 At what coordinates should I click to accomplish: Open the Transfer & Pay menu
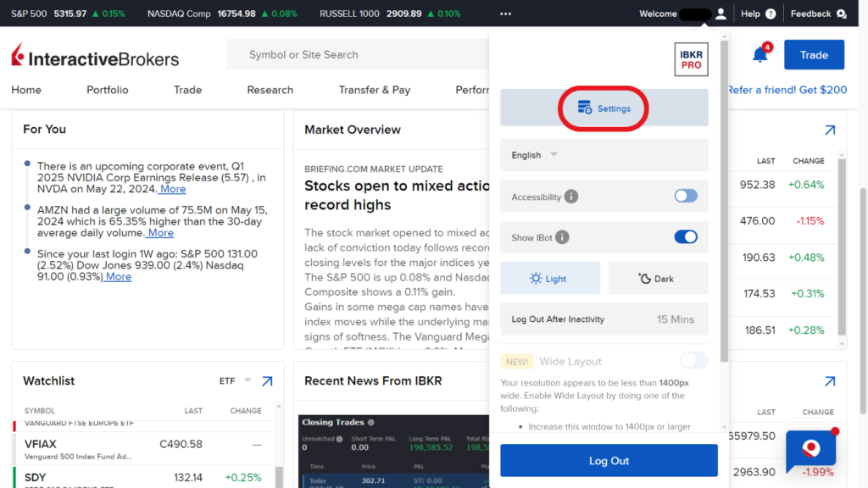coord(375,89)
